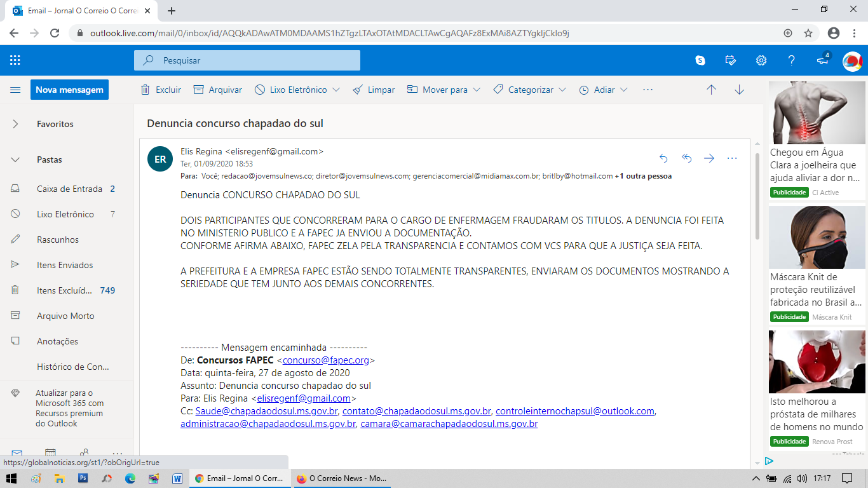Open more toolbar actions ellipsis
Screen dimensions: 868x488
coord(648,90)
